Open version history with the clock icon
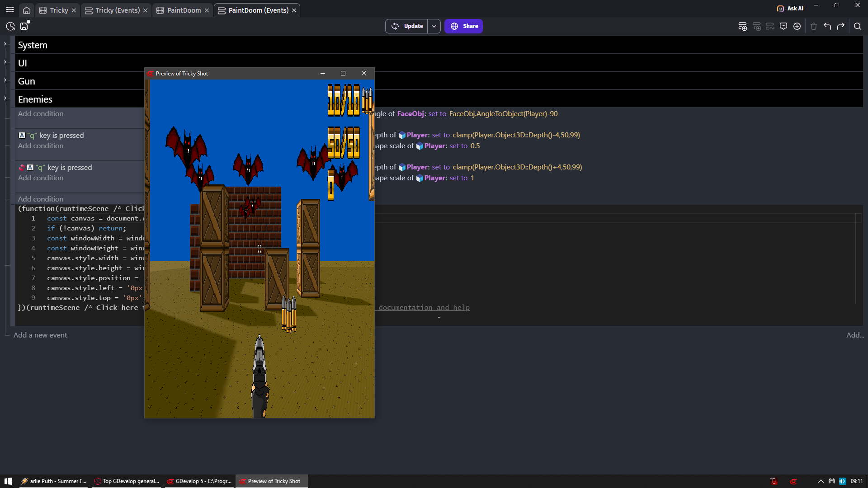Viewport: 868px width, 488px height. 9,26
